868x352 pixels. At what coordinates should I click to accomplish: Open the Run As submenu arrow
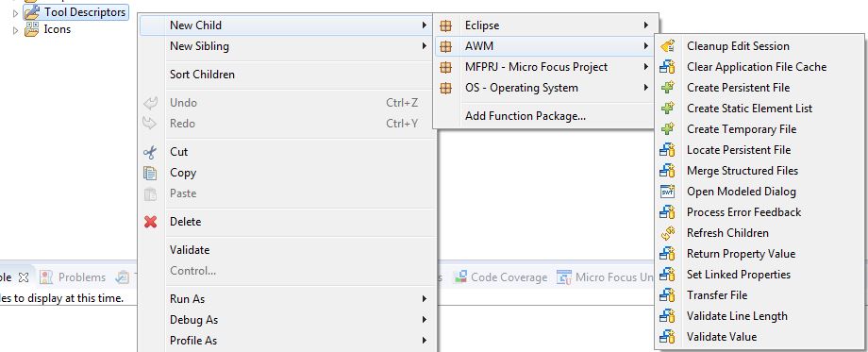tap(424, 299)
